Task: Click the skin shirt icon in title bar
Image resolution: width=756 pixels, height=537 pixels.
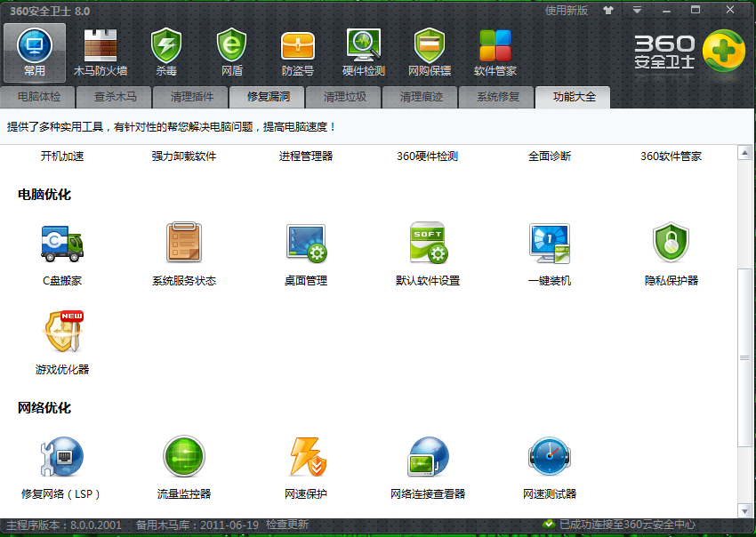Action: point(608,10)
